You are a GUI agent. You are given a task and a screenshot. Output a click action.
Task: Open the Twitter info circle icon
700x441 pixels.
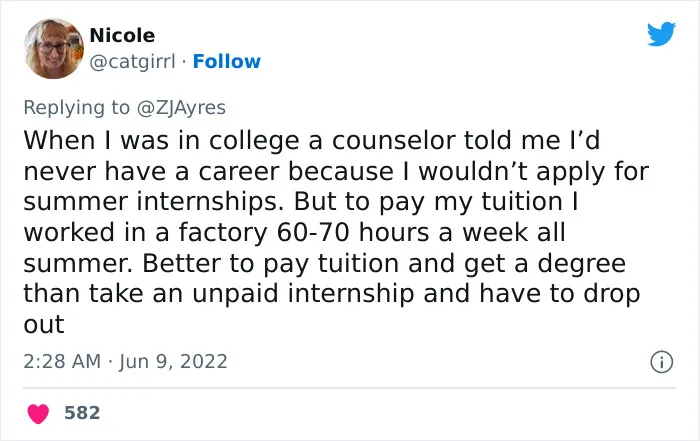tap(661, 362)
